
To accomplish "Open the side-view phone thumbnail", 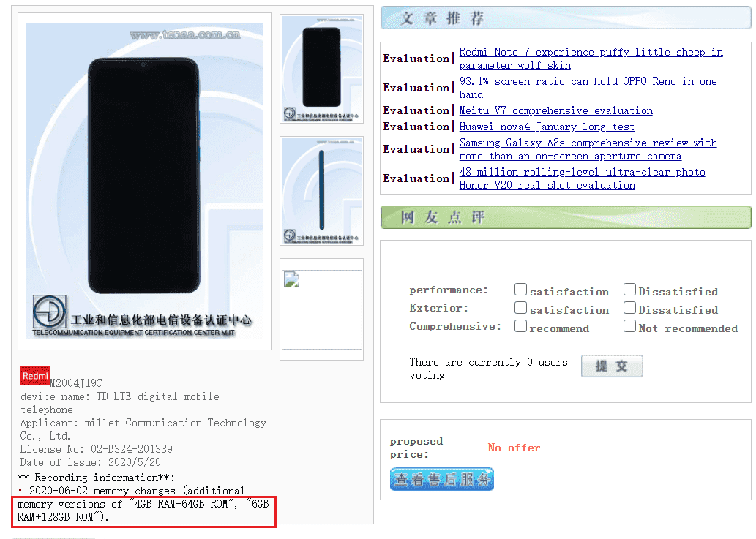I will (x=321, y=191).
